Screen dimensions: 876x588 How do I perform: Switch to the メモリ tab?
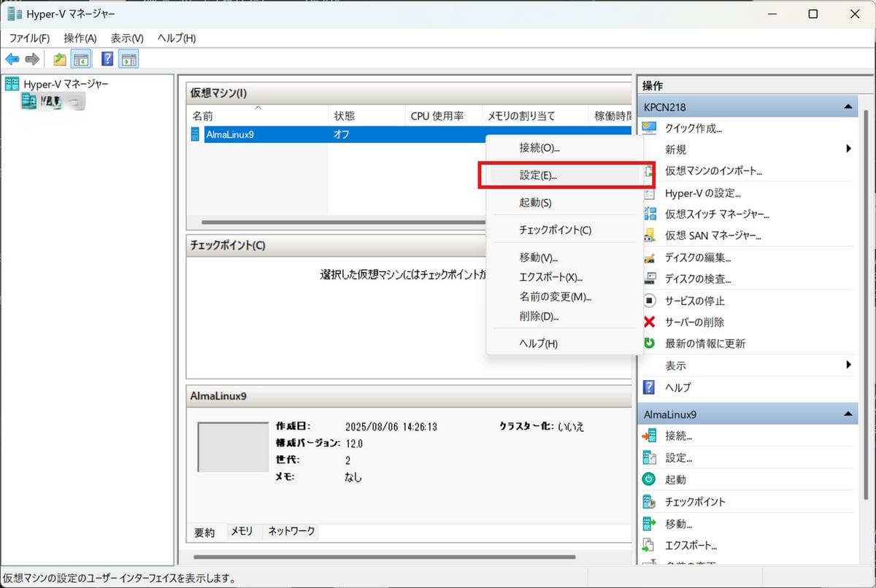click(x=242, y=532)
